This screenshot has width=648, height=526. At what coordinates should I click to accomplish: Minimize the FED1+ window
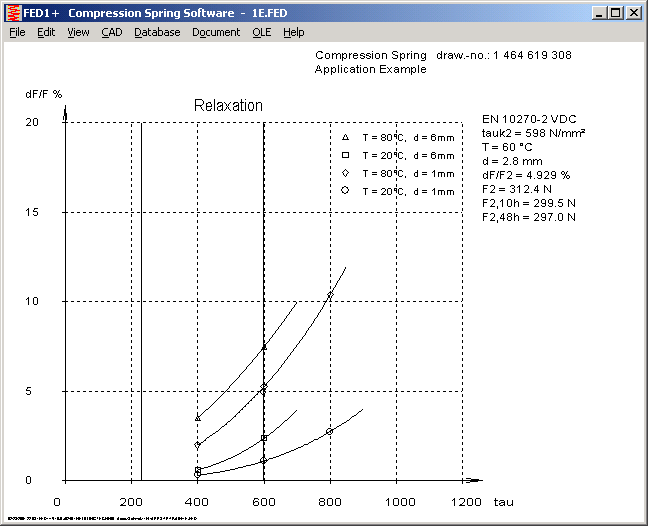pyautogui.click(x=597, y=13)
